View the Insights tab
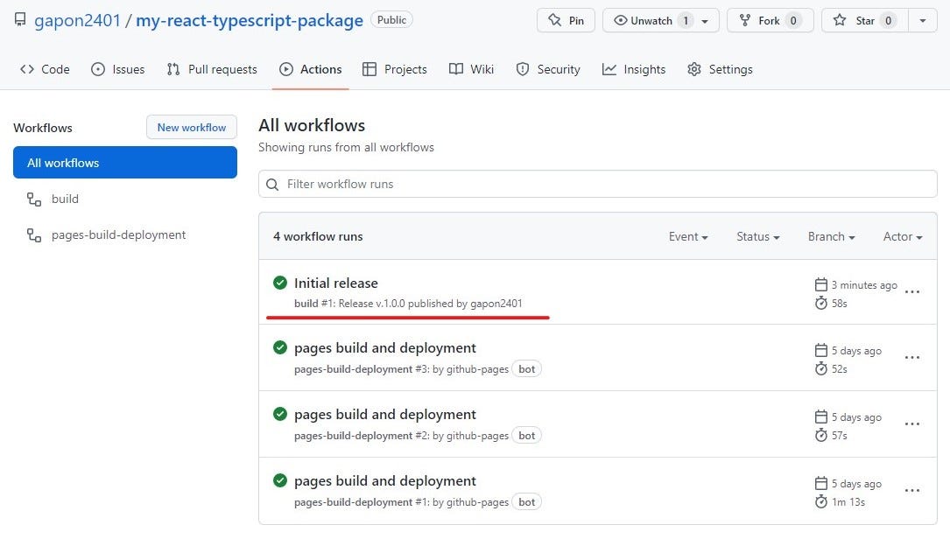This screenshot has height=560, width=950. (x=634, y=69)
